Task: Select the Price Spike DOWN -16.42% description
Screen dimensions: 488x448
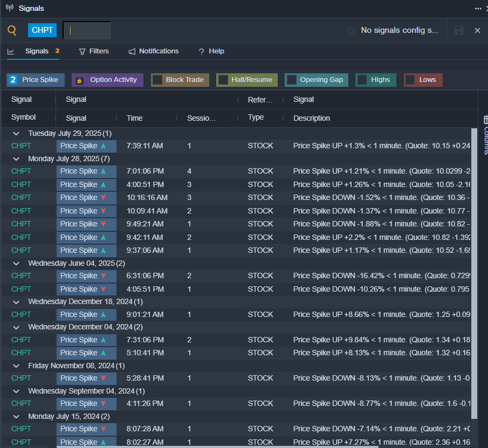Action: 382,275
